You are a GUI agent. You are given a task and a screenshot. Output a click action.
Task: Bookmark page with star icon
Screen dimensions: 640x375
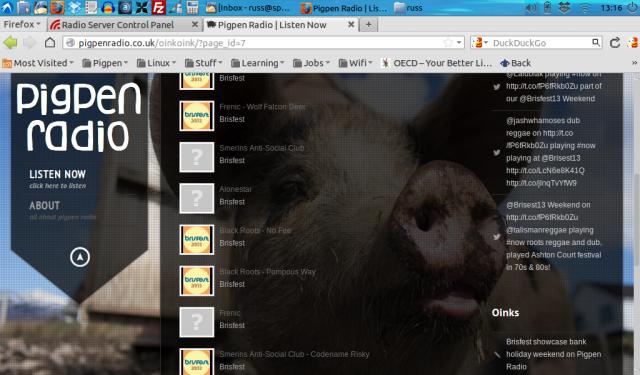[448, 43]
